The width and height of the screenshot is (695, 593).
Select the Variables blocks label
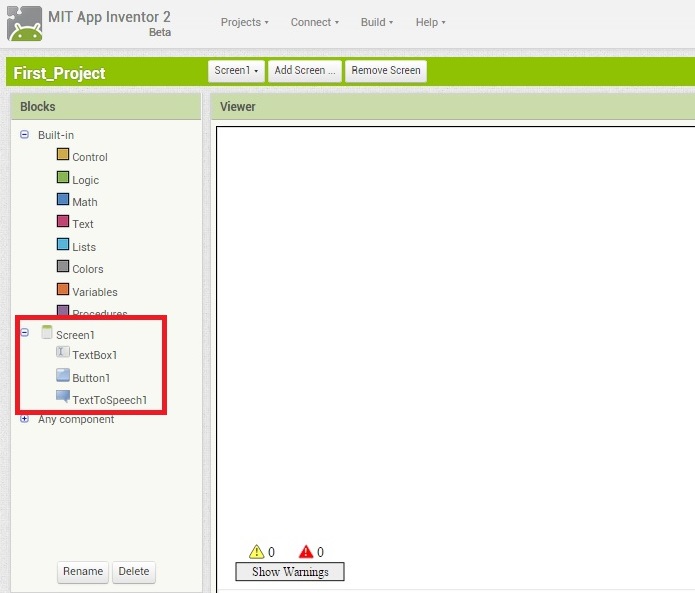[x=95, y=293]
